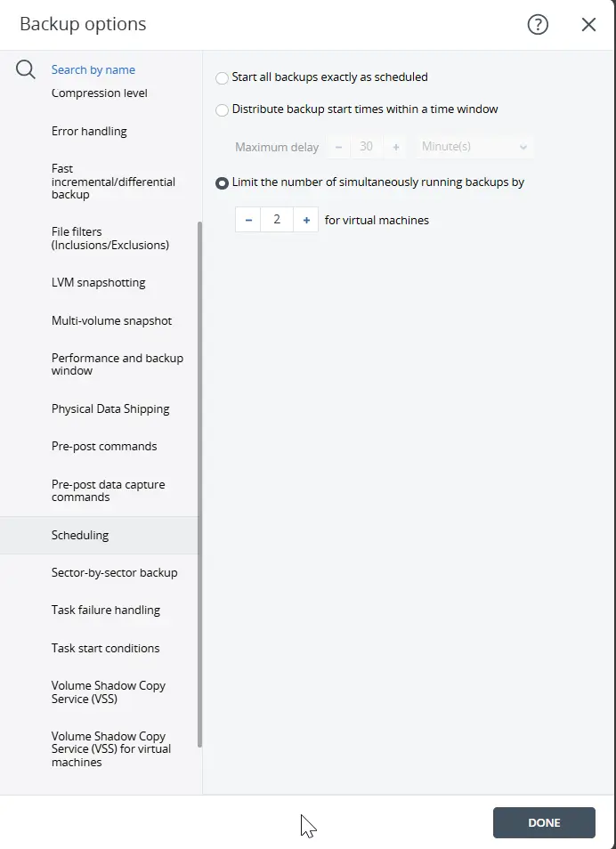The width and height of the screenshot is (616, 849).
Task: Open Physical Data Shipping settings
Action: [110, 408]
